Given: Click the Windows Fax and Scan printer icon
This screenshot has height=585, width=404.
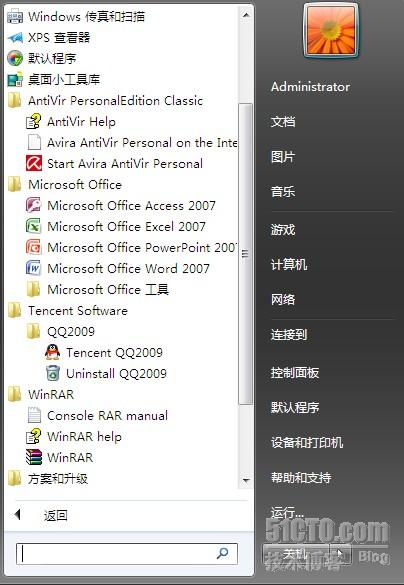Looking at the screenshot, I should pyautogui.click(x=15, y=17).
